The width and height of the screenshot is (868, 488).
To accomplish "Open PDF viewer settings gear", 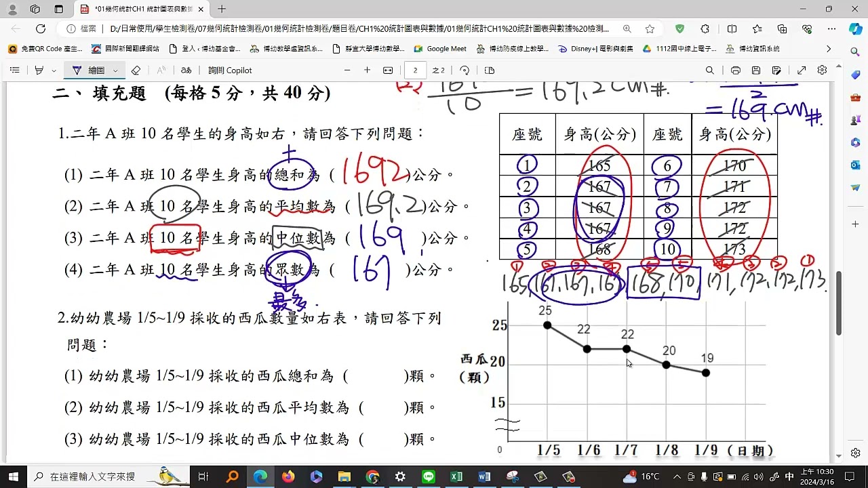I will pos(822,70).
